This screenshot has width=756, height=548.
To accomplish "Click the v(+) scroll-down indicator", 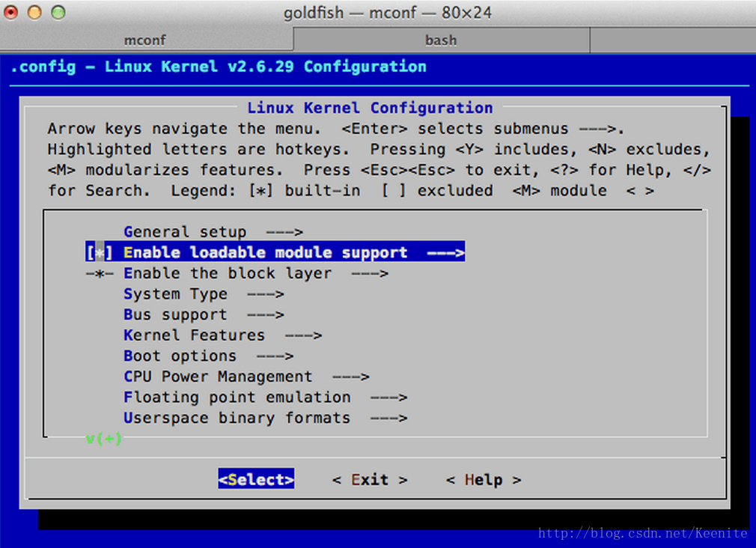I will [x=103, y=439].
